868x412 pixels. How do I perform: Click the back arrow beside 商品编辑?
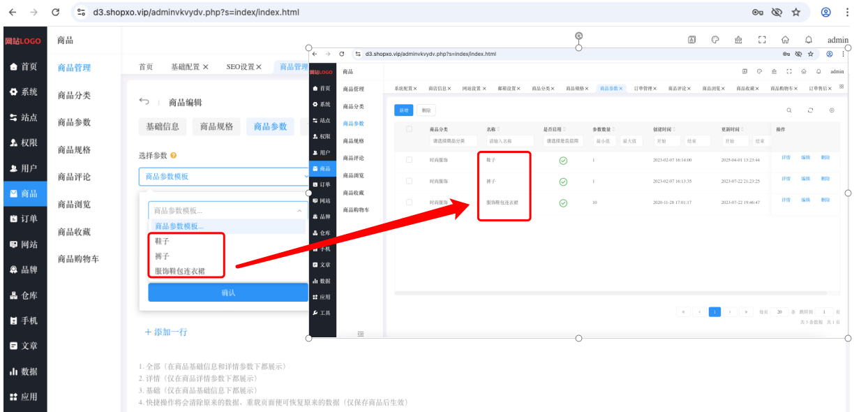[x=144, y=102]
